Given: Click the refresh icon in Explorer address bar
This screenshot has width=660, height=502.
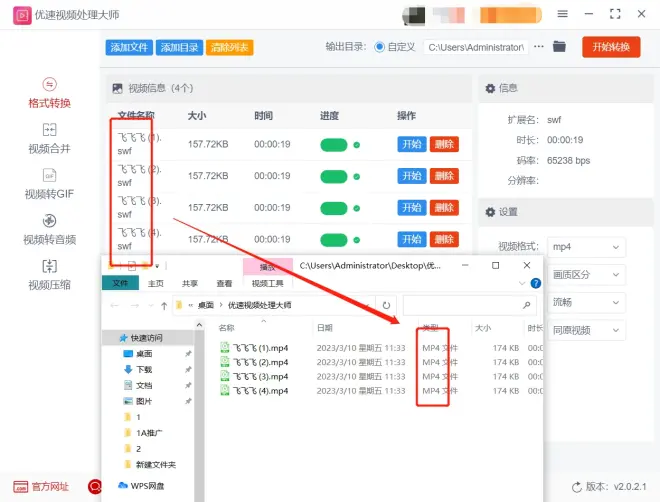Looking at the screenshot, I should coord(386,305).
